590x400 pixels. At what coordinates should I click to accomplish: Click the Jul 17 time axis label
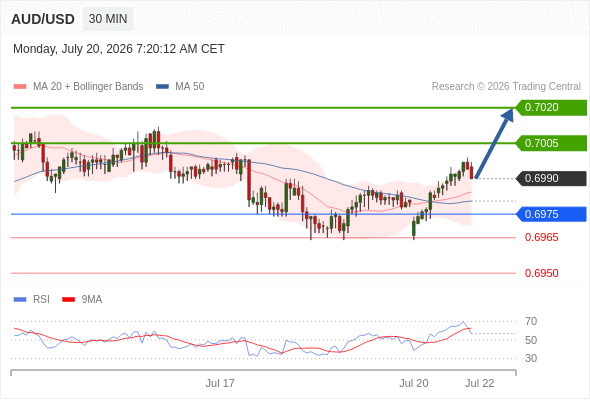point(220,383)
